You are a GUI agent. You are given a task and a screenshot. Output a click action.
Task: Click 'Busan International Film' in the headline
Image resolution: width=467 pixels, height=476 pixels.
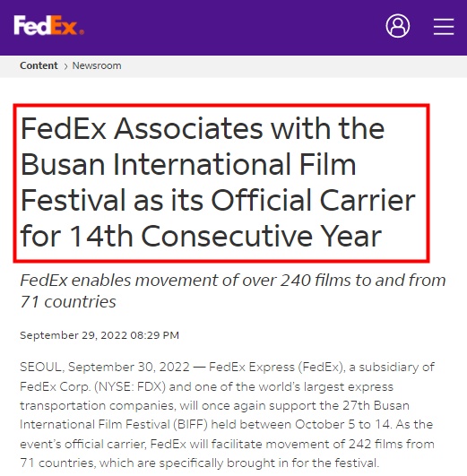pos(188,165)
